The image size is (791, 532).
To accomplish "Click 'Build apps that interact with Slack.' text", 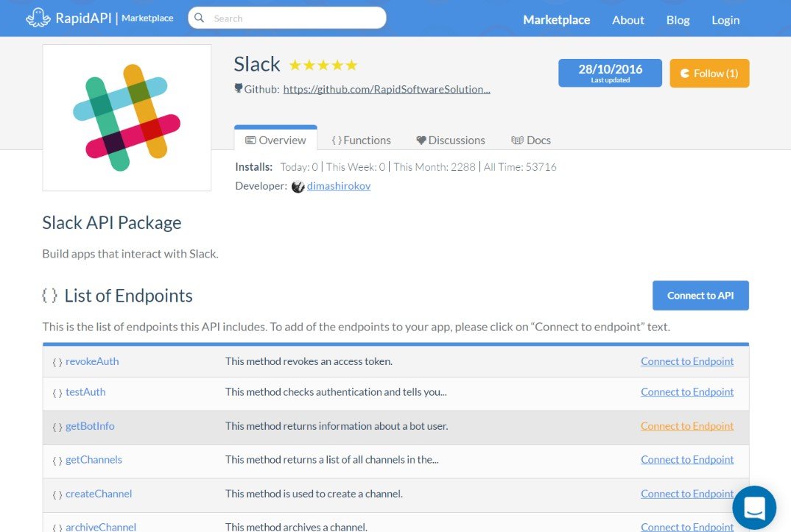I will point(130,253).
